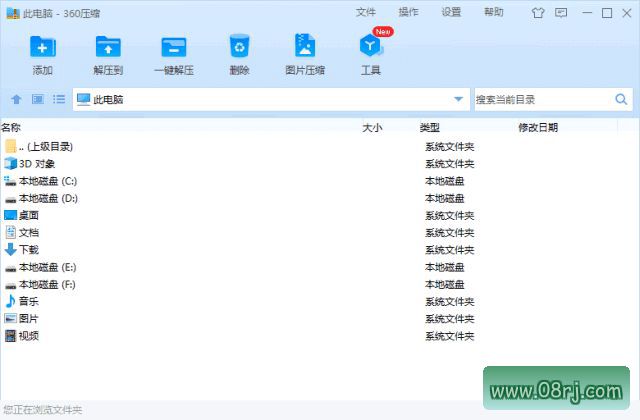Open the 工具 (Tools) icon
The height and width of the screenshot is (420, 640).
(x=371, y=46)
